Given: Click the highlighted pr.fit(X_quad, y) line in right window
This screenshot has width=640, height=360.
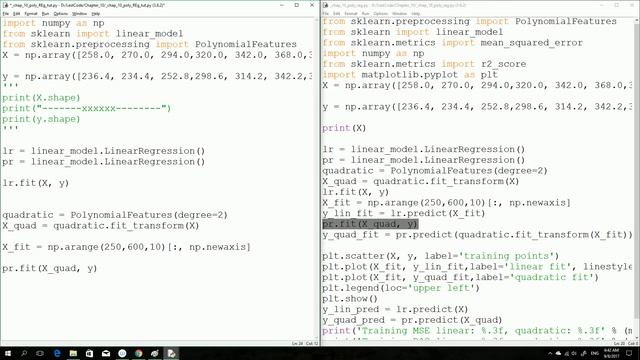Looking at the screenshot, I should (370, 224).
